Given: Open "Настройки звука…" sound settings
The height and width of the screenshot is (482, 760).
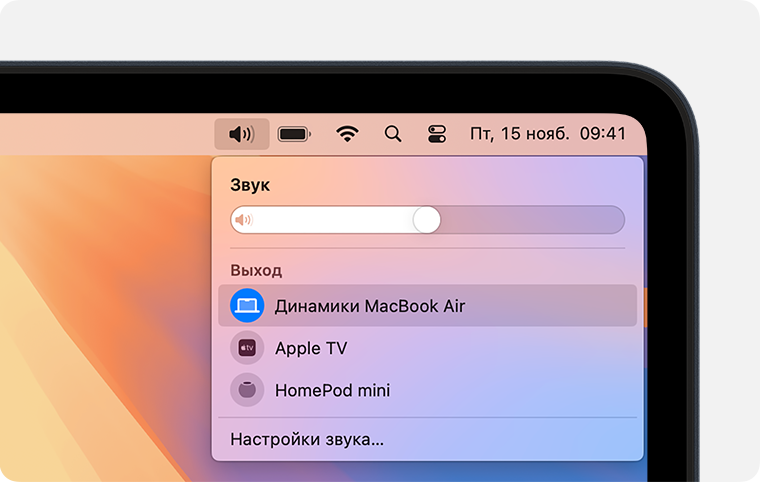Looking at the screenshot, I should click(307, 439).
